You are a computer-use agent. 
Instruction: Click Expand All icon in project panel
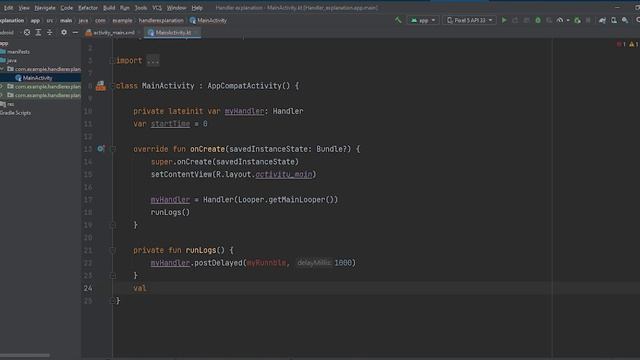[x=38, y=32]
